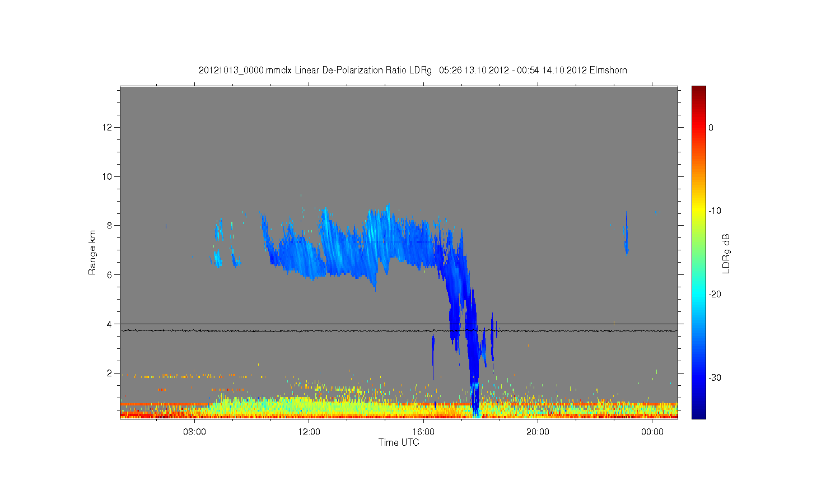
Task: Click the plot title text starting 20121013_0000.mmclx
Action: point(413,70)
